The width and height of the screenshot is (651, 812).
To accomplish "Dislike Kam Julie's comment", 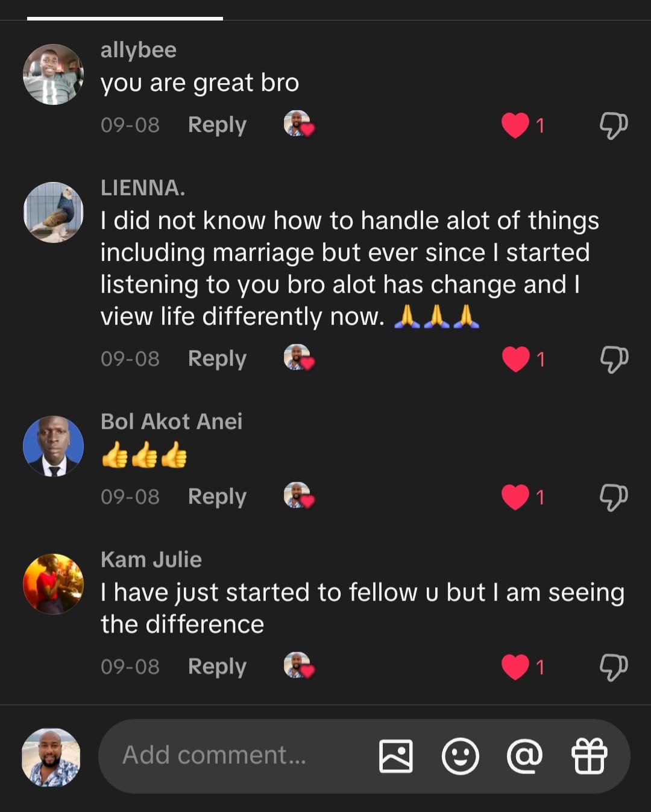I will pos(613,667).
